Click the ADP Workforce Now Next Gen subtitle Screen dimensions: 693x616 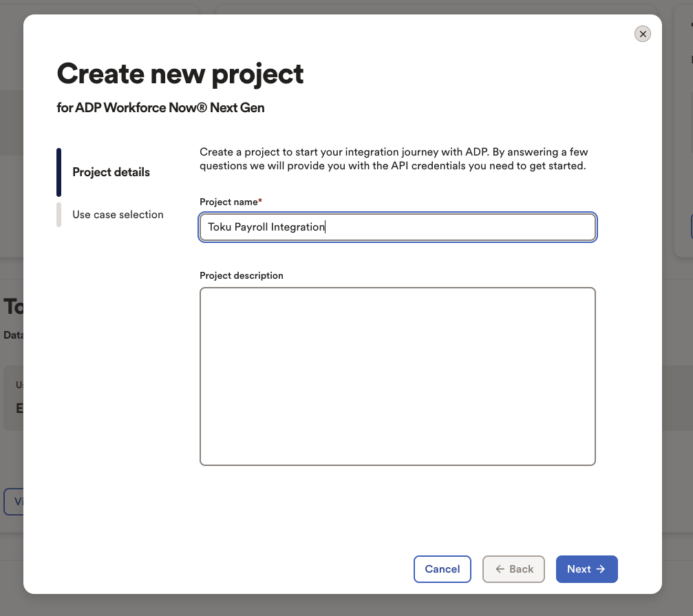(x=160, y=107)
